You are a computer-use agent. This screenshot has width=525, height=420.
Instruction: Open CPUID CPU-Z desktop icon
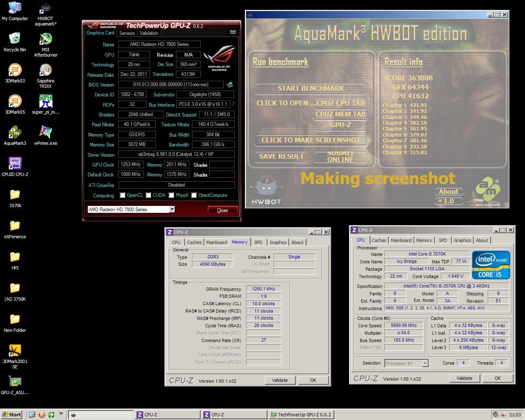[15, 167]
